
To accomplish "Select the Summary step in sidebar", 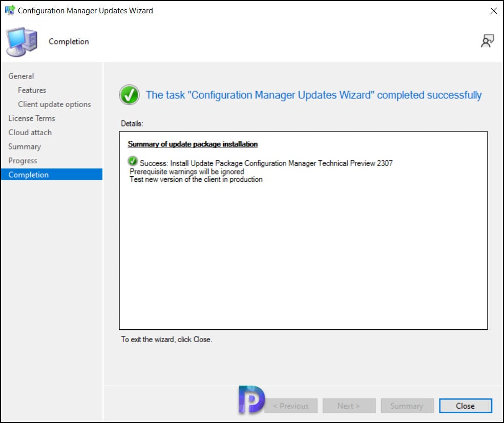I will 25,146.
